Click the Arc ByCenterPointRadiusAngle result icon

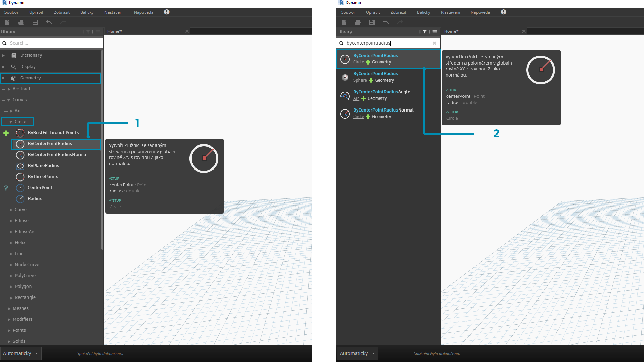tap(345, 95)
